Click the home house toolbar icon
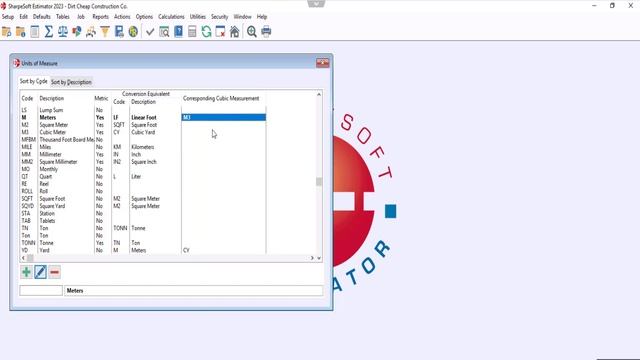 coord(234,31)
